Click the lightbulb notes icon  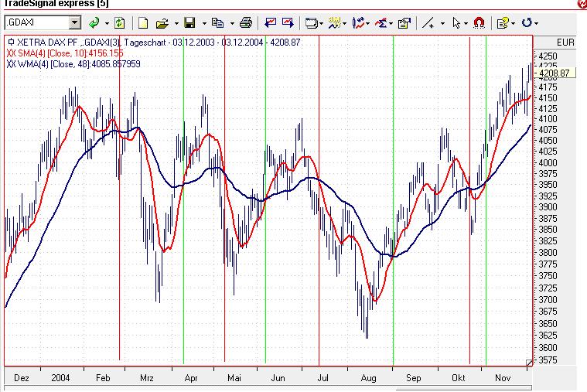tap(503, 23)
